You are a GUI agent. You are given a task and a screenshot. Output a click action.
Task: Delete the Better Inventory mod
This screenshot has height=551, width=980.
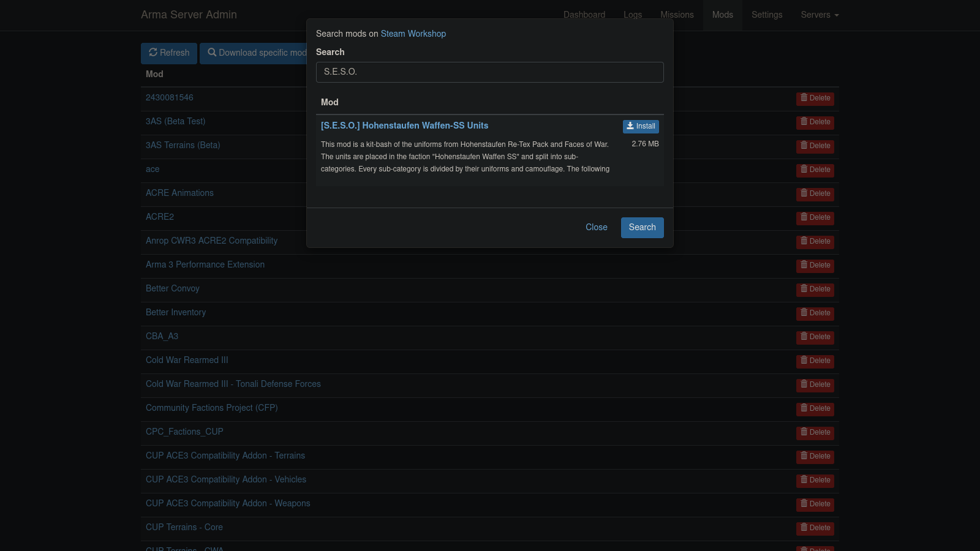[x=815, y=313]
